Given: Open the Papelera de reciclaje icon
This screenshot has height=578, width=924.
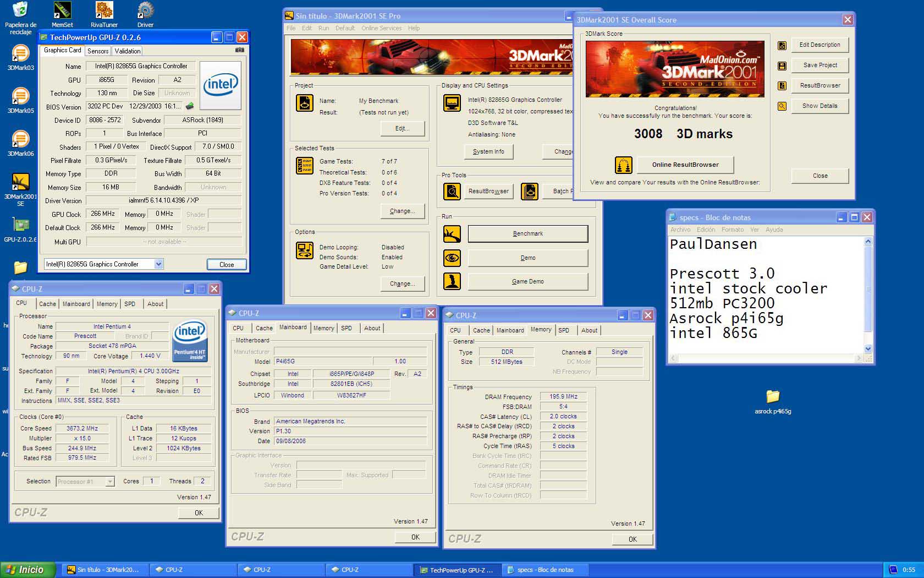Looking at the screenshot, I should [20, 18].
